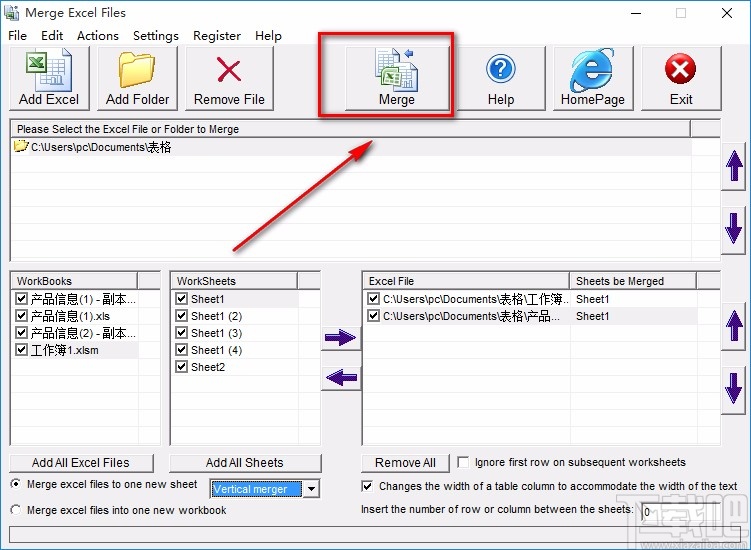Uncheck workbook 产品信息(1).xls

(21, 316)
